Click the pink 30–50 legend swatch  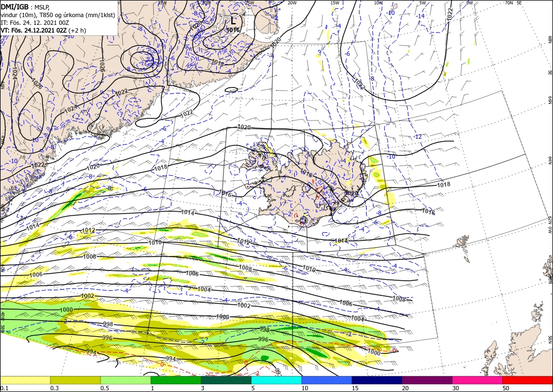pyautogui.click(x=478, y=380)
